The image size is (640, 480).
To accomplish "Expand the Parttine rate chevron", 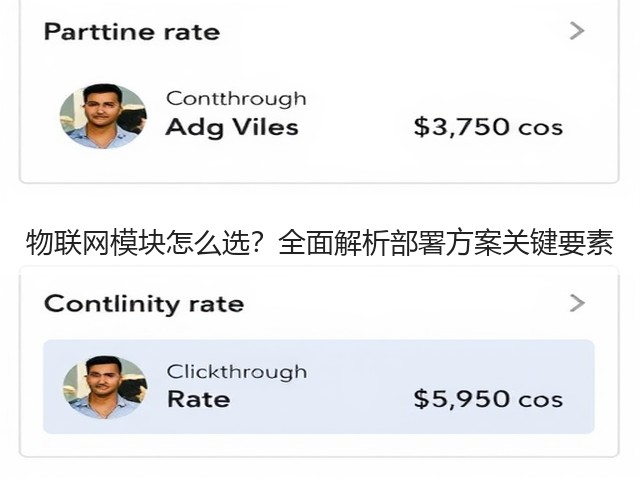I will (577, 31).
